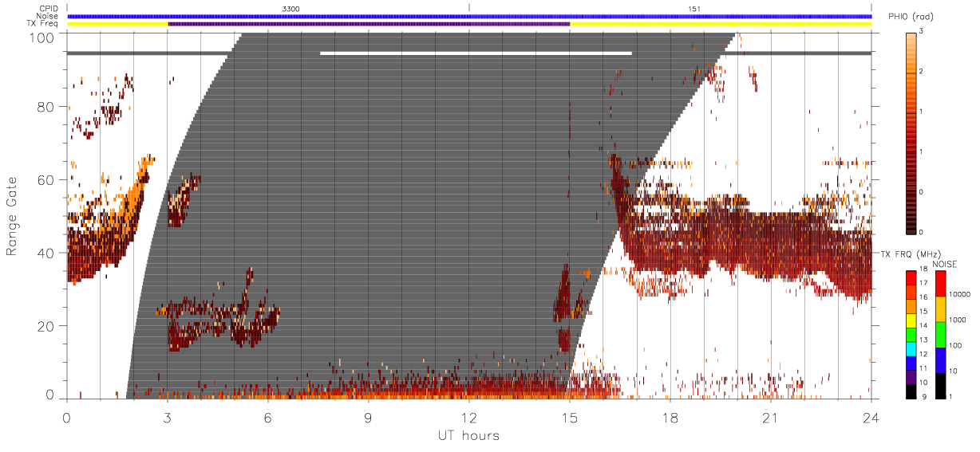980x452 pixels.
Task: Click the '18' label in TX FRQ legend
Action: [923, 269]
